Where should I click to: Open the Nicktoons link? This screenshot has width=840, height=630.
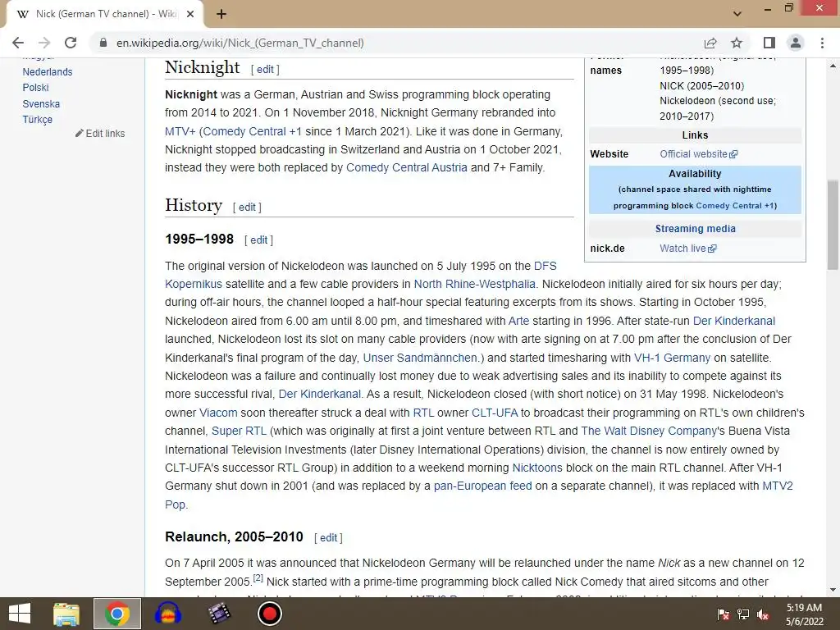coord(537,468)
